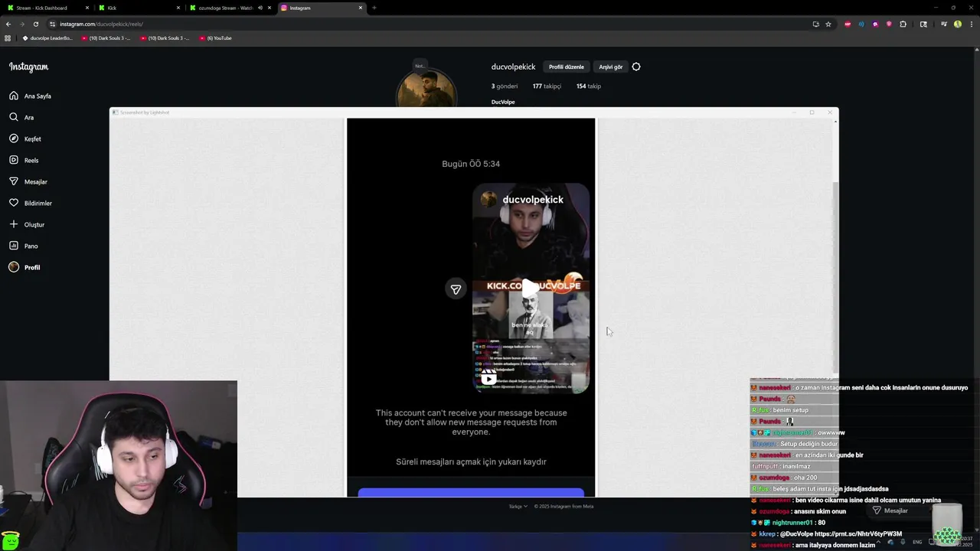Screen dimensions: 980x551
Task: Go to Keşfet explore page
Action: [25, 139]
